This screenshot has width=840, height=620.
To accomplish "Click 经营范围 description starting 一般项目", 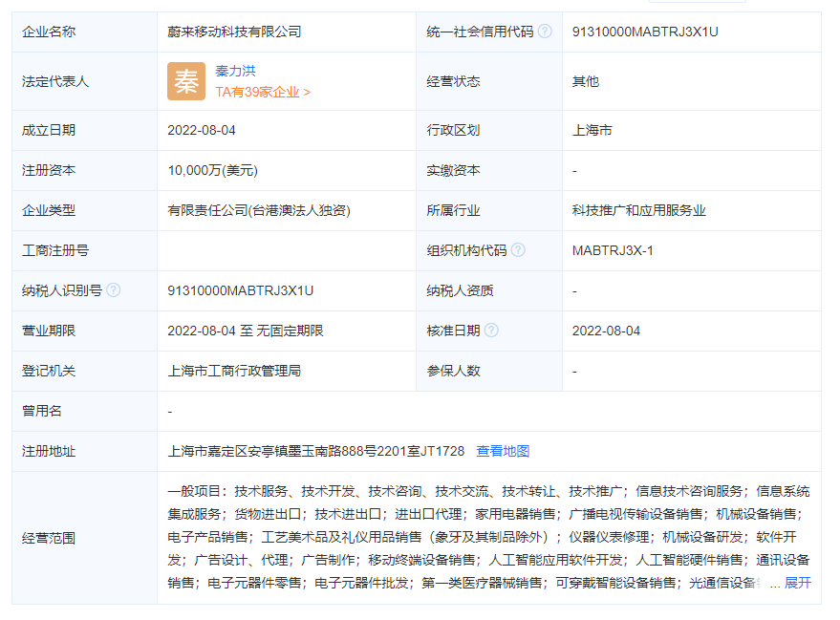I will pos(488,537).
